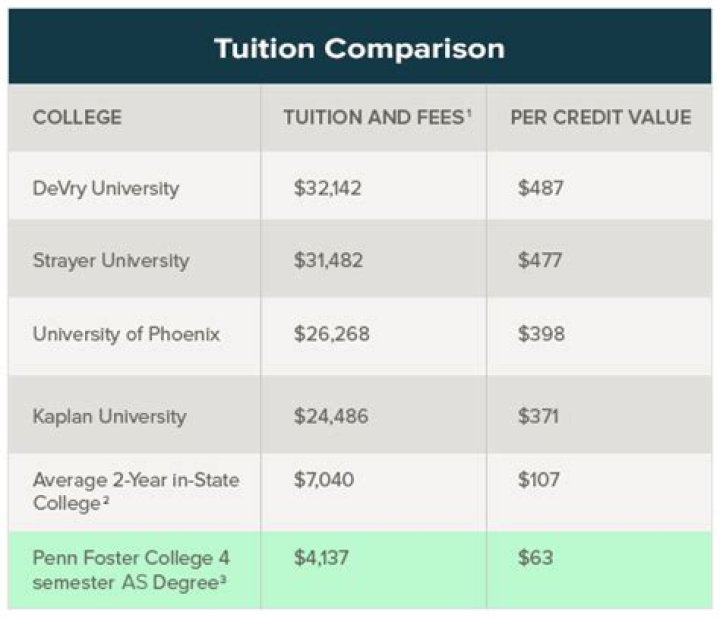This screenshot has height=618, width=720.
Task: Select the COLLEGE column header
Action: point(77,117)
